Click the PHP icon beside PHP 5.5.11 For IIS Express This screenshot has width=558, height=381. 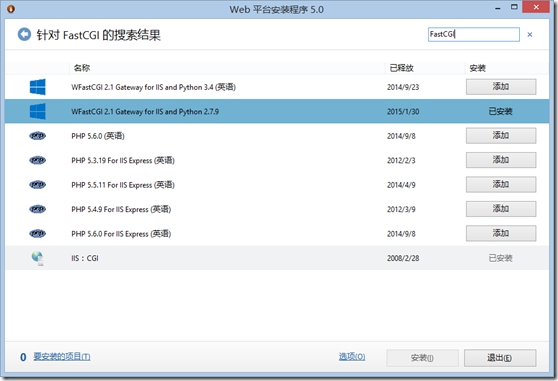click(x=37, y=185)
